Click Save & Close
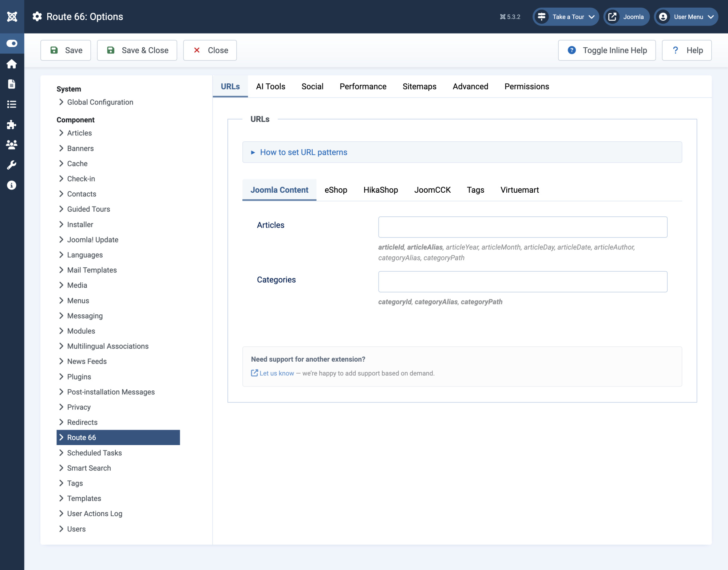728x570 pixels. tap(137, 50)
